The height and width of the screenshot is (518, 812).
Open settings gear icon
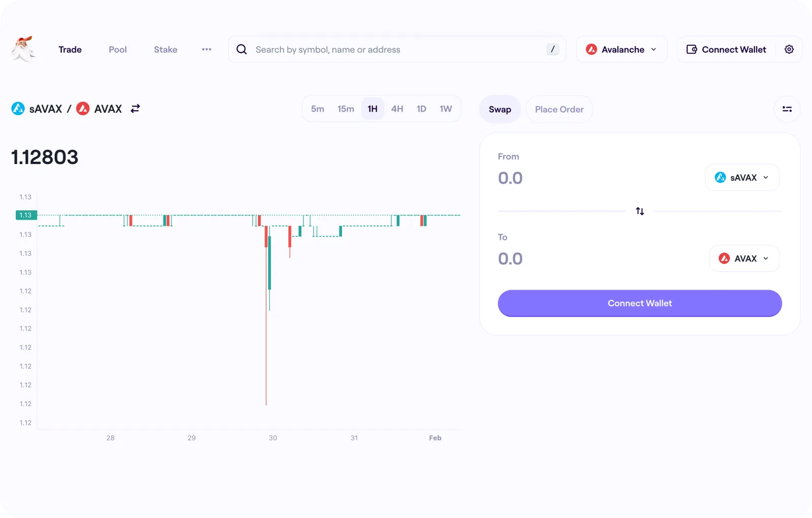coord(789,49)
